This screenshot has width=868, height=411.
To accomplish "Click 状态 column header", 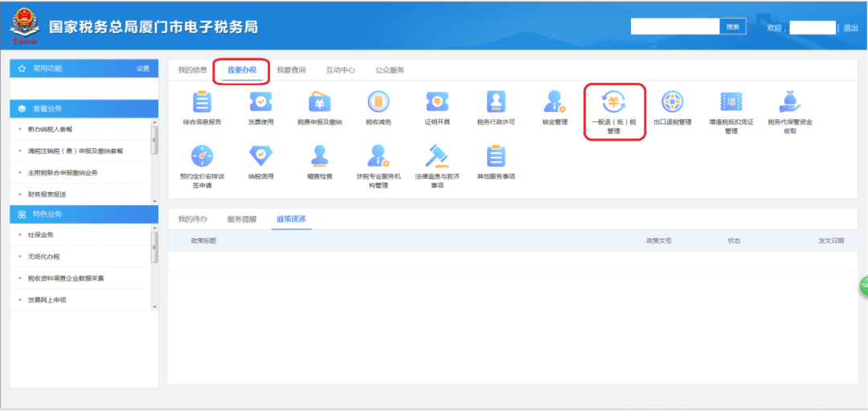I will tap(734, 241).
